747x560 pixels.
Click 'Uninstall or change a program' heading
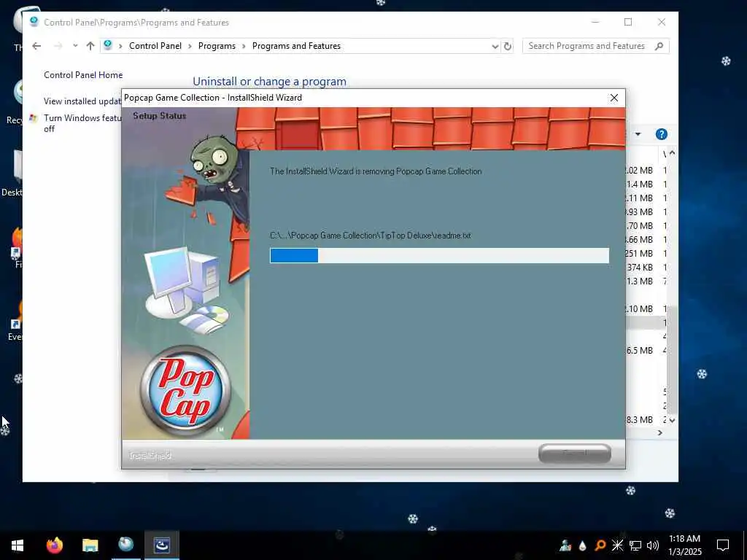click(269, 82)
